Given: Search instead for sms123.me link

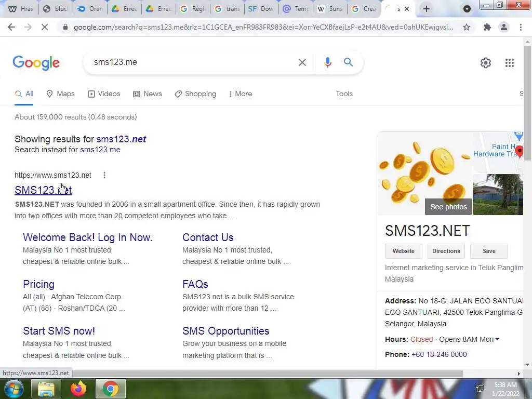Looking at the screenshot, I should (100, 150).
